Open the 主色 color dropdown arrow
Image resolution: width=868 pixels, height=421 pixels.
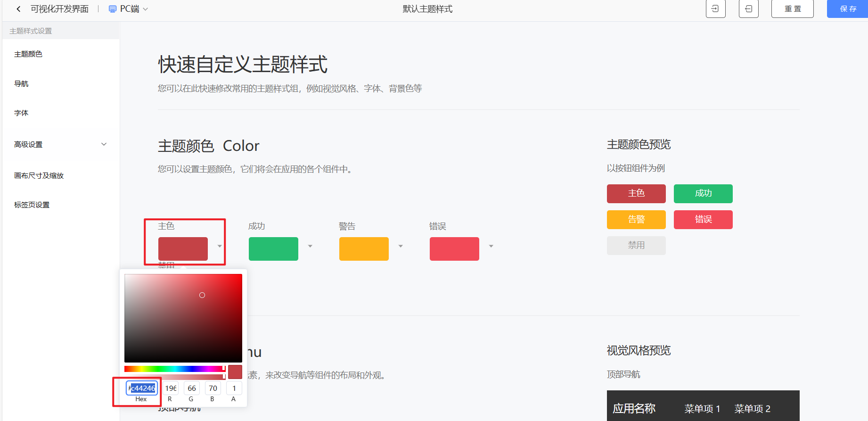(220, 246)
